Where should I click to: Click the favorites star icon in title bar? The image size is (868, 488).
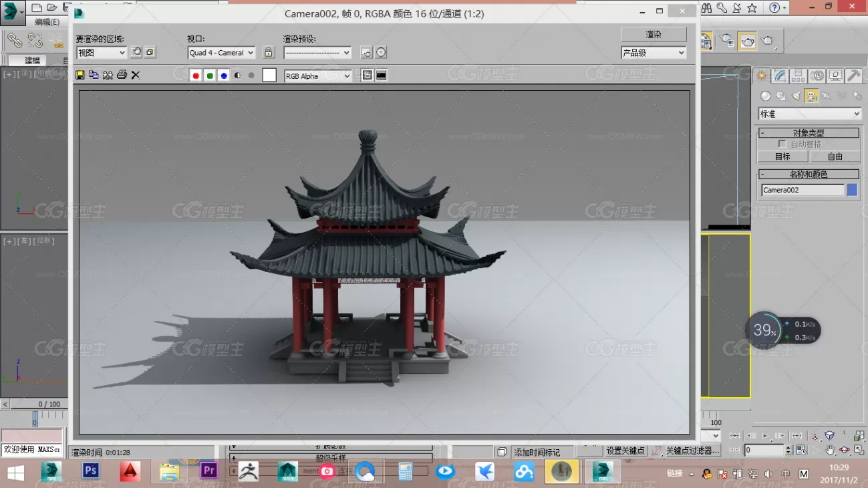(x=752, y=8)
